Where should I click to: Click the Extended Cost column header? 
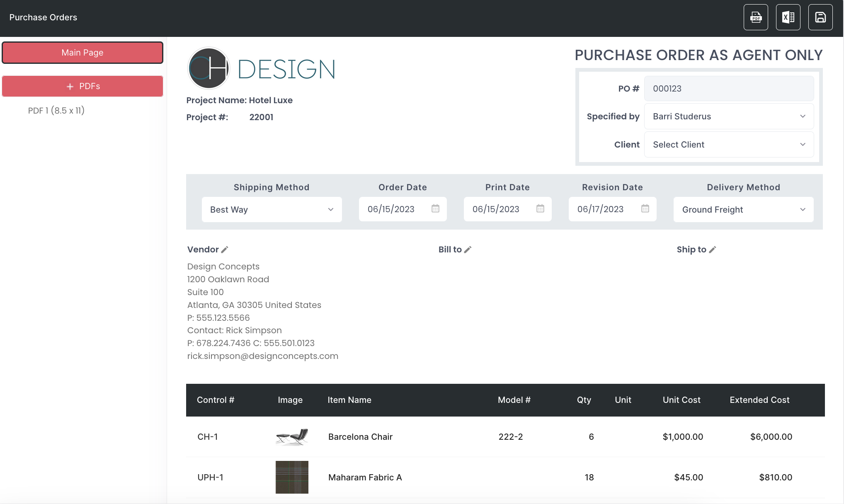(759, 400)
